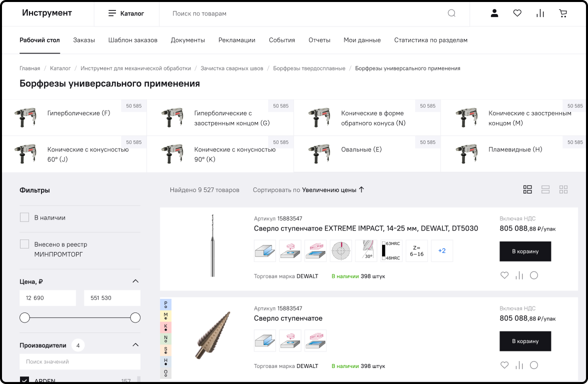Click second milling icon on DT5030 card
Screen dimensions: 588x384
[x=290, y=251]
